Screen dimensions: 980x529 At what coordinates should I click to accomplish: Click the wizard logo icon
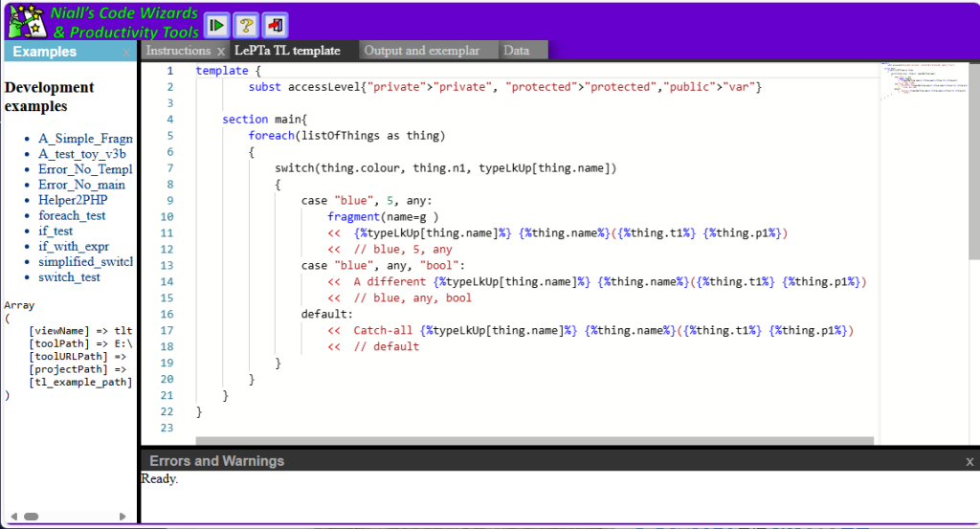point(26,21)
